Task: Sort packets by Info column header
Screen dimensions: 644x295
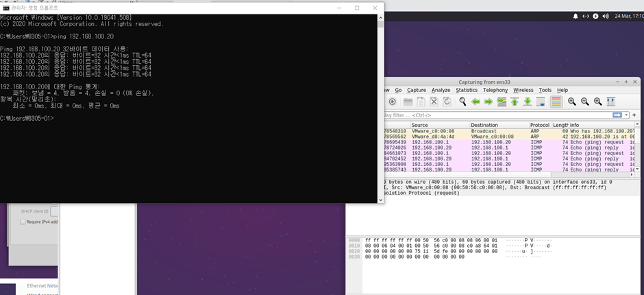Action: [x=602, y=125]
